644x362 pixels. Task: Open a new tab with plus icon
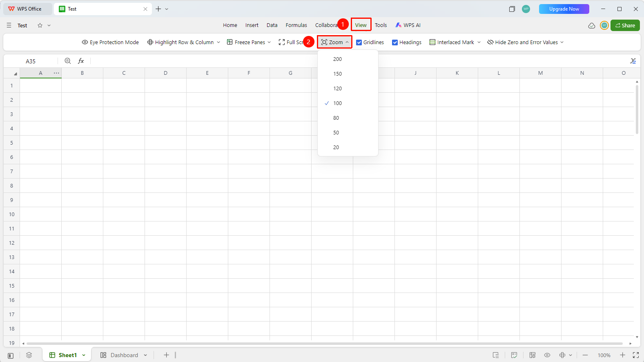[158, 9]
